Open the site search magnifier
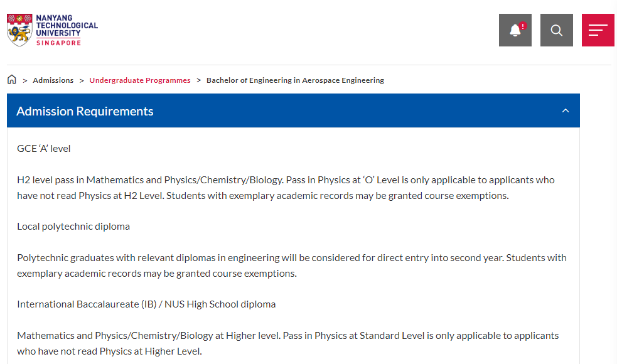Image resolution: width=617 pixels, height=364 pixels. 556,30
